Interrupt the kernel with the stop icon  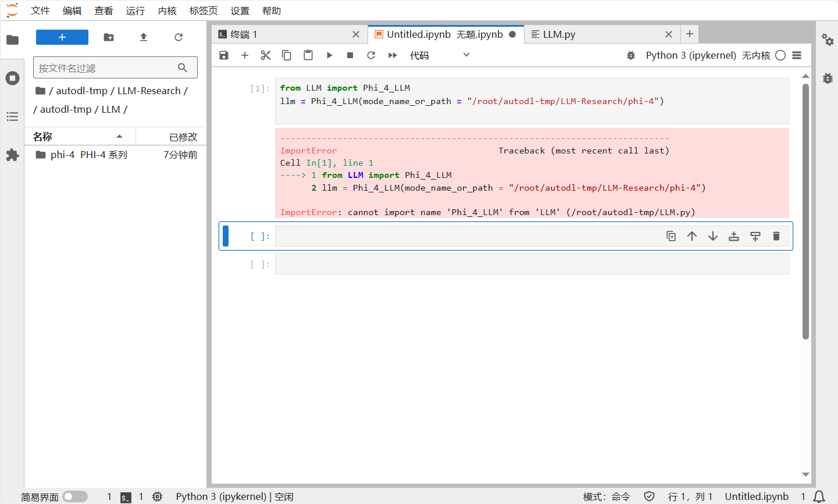tap(350, 55)
